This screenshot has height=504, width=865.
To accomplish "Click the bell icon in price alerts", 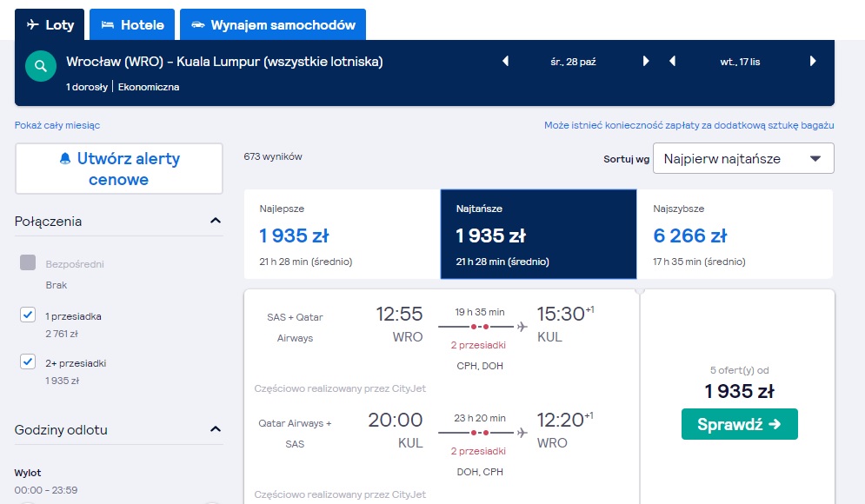I will tap(65, 159).
